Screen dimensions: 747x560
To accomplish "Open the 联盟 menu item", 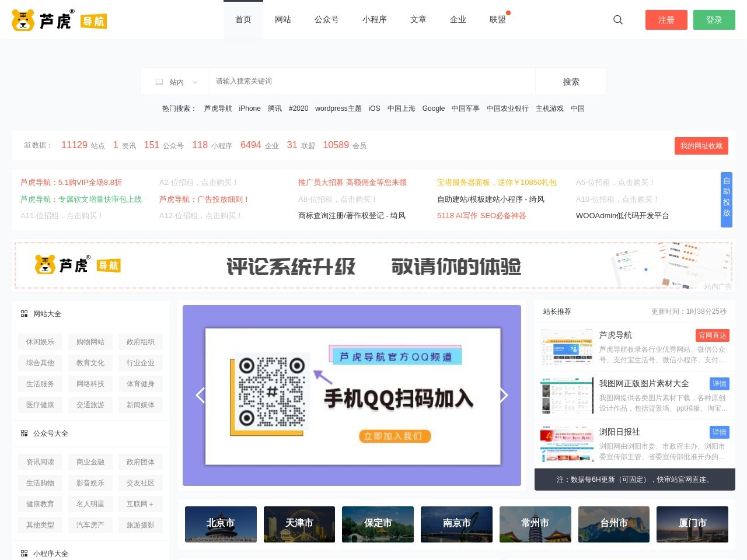I will (497, 20).
